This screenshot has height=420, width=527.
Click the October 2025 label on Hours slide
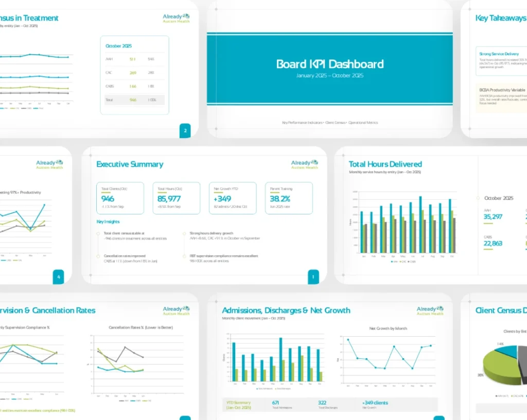(x=499, y=198)
